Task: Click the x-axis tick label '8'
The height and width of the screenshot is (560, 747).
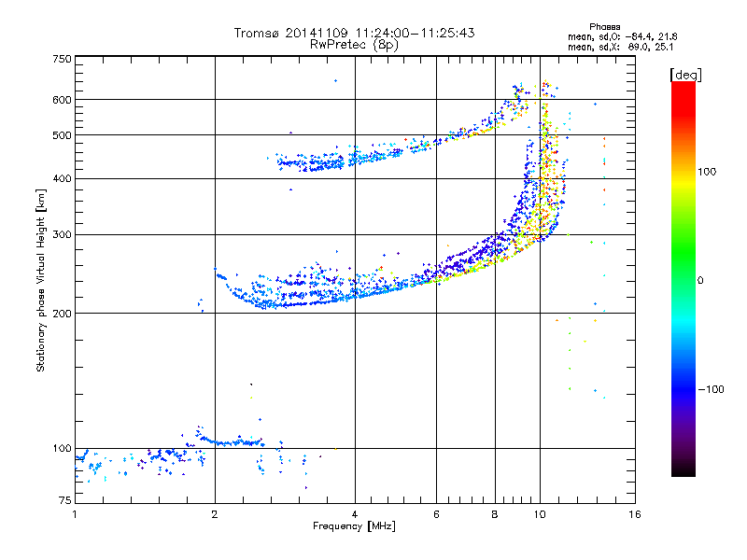Action: [x=495, y=514]
